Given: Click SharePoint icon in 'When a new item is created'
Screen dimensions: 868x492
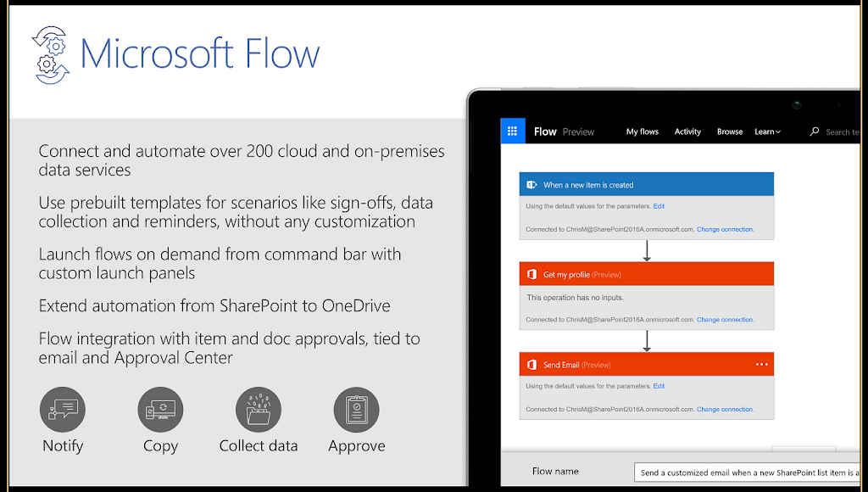Looking at the screenshot, I should (x=531, y=185).
